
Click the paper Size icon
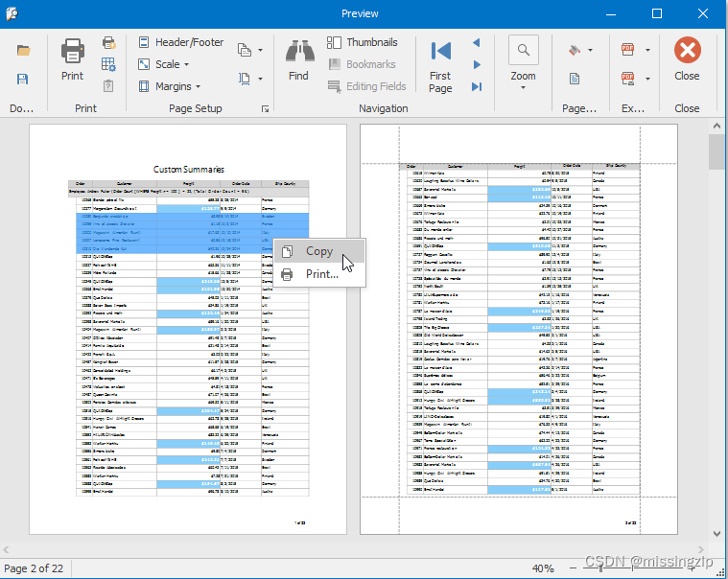(245, 79)
